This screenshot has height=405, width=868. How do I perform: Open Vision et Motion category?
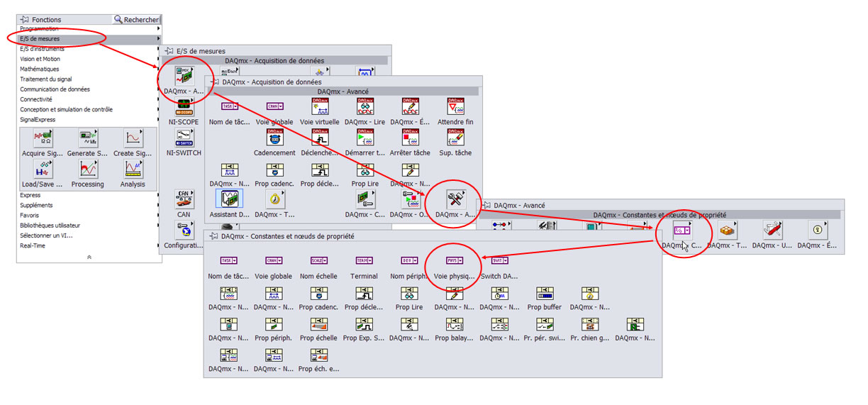89,60
